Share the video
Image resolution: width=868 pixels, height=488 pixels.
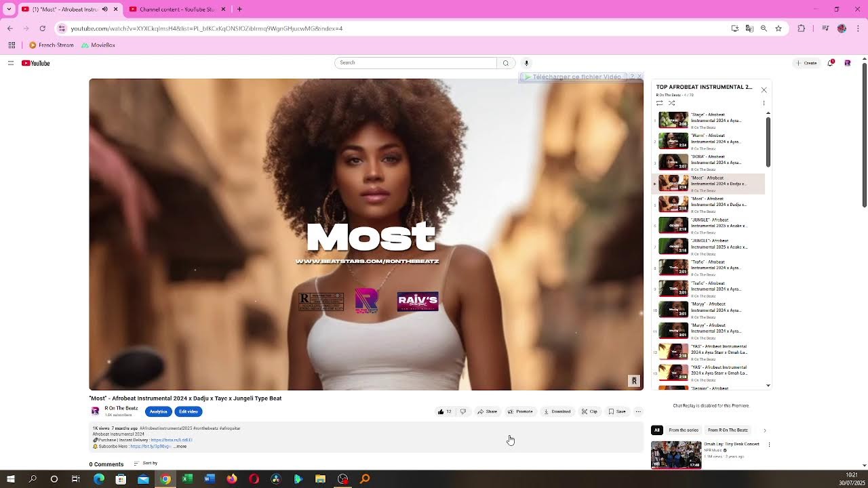[488, 411]
